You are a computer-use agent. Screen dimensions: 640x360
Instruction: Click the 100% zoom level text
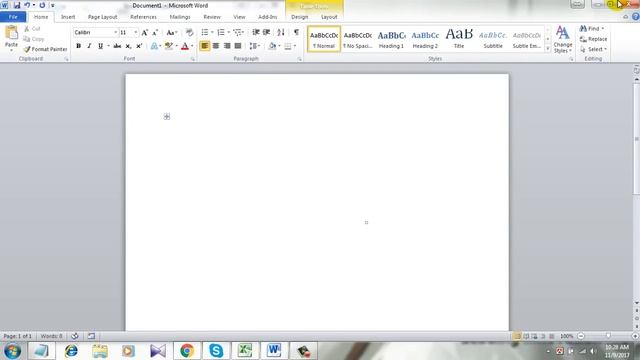click(x=567, y=336)
